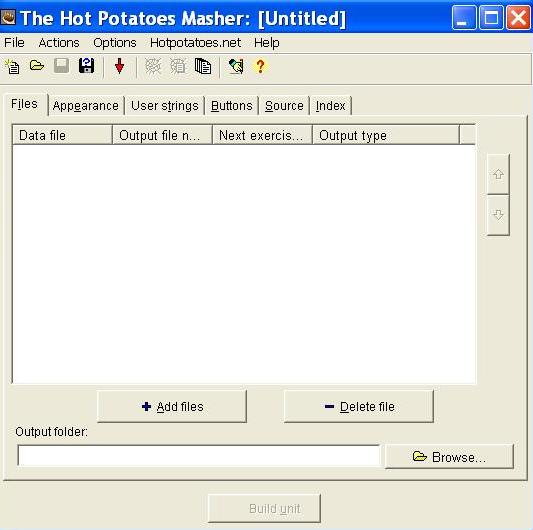Open a file with the folder toolbar icon
The width and height of the screenshot is (533, 530).
[37, 66]
